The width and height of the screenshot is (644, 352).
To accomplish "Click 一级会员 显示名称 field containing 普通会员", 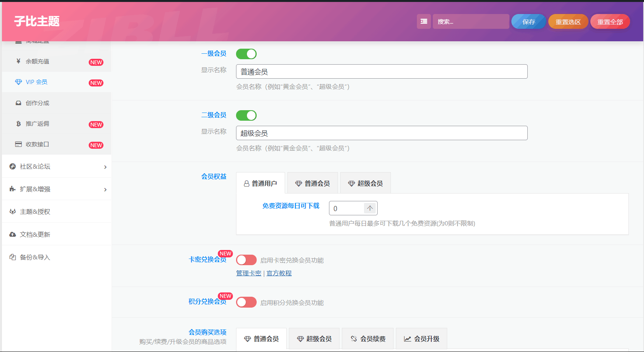I will tap(382, 72).
